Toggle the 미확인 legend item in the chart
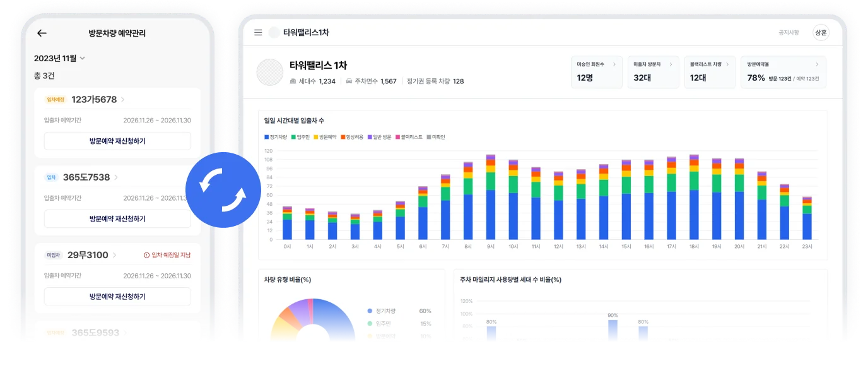 pyautogui.click(x=437, y=137)
